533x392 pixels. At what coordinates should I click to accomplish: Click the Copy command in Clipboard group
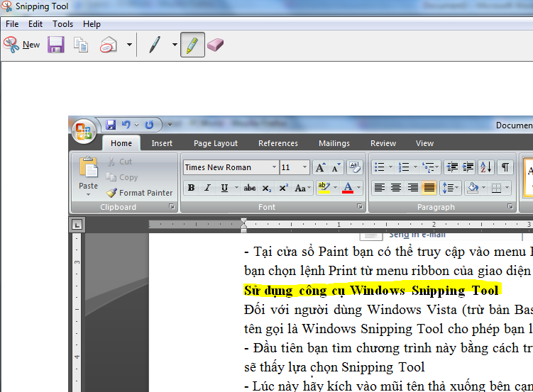pyautogui.click(x=121, y=177)
